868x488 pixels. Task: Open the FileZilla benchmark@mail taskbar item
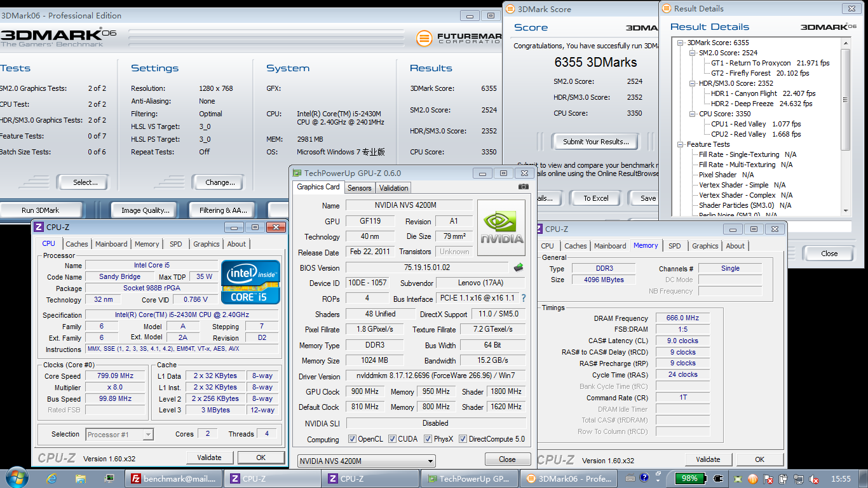tap(174, 478)
